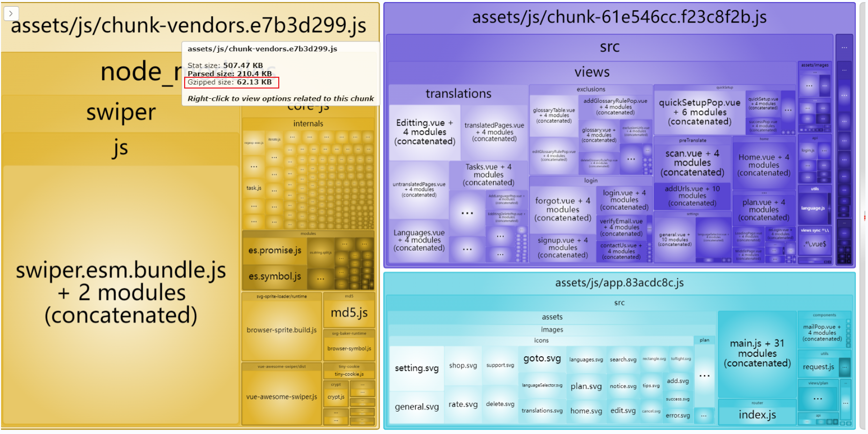Click the goto.svg block
The height and width of the screenshot is (434, 868).
(542, 359)
